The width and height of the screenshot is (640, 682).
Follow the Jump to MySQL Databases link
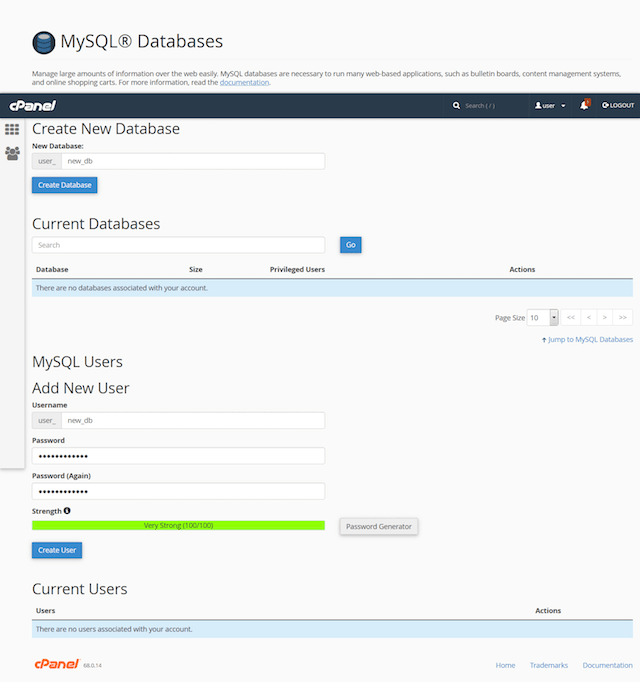587,340
